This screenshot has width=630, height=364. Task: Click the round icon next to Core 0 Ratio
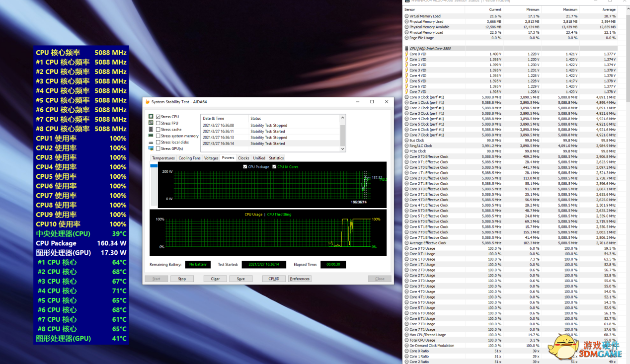(406, 351)
